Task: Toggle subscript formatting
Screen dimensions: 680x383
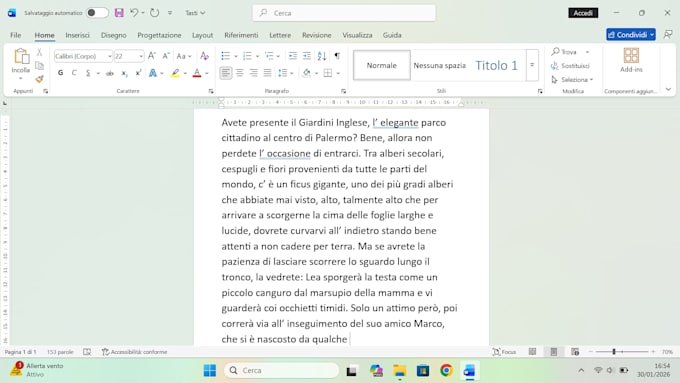Action: tap(124, 73)
